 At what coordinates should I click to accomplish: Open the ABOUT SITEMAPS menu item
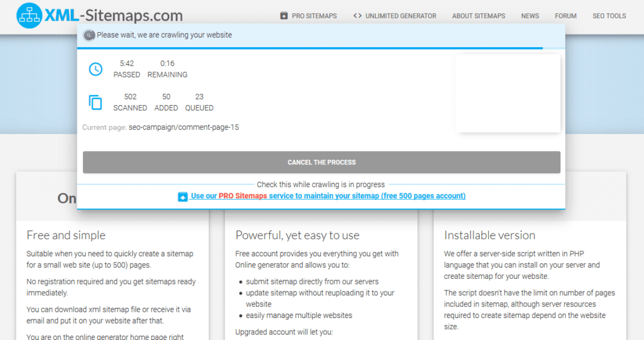(479, 16)
